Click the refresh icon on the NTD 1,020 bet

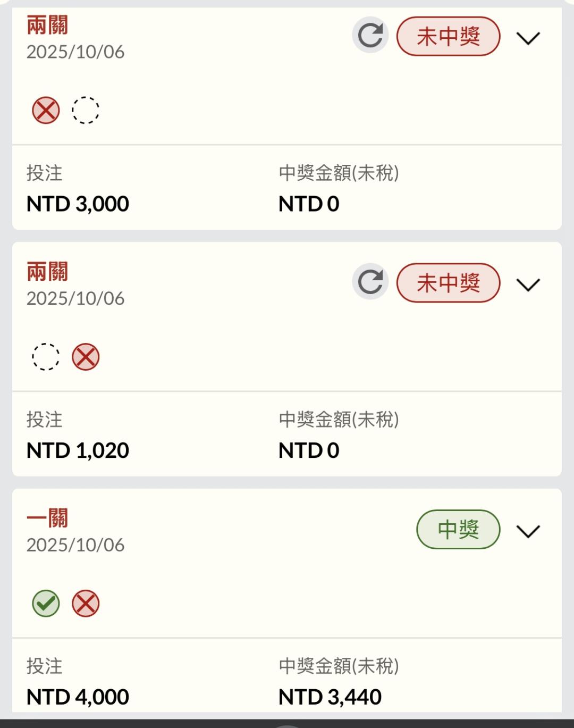370,282
